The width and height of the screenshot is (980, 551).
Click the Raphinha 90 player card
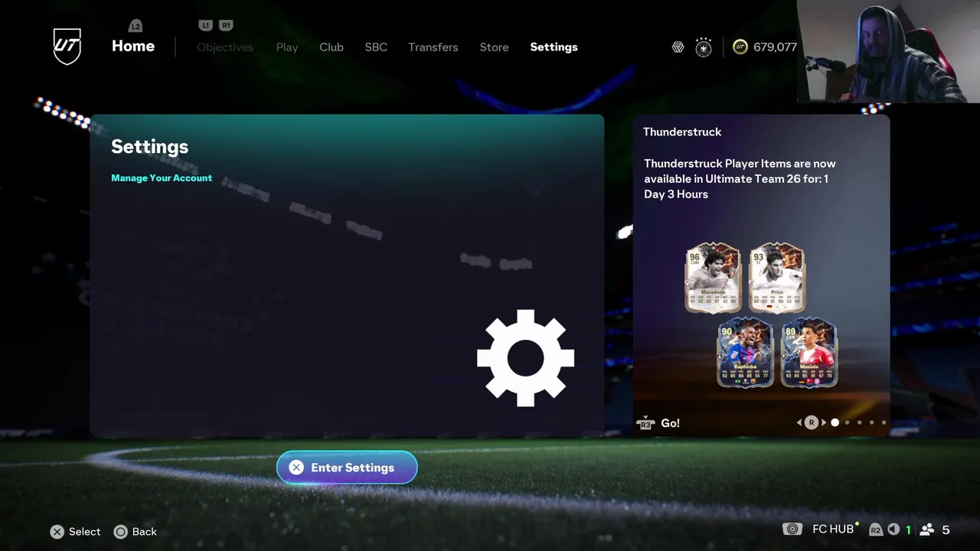point(745,353)
